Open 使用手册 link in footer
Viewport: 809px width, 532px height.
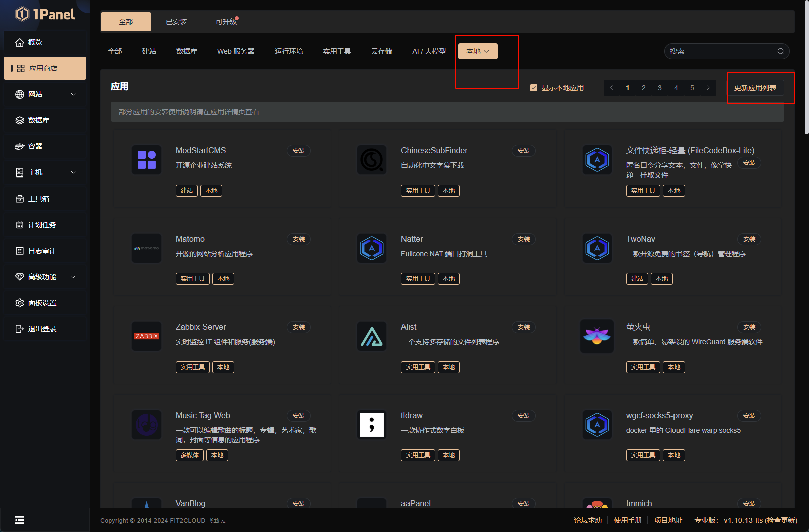coord(628,520)
